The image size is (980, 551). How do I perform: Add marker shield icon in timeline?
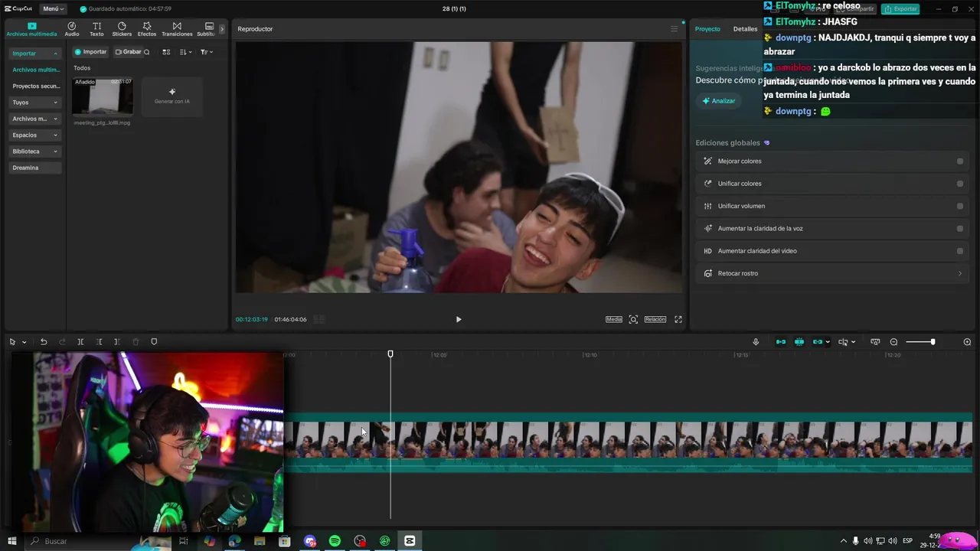coord(154,342)
